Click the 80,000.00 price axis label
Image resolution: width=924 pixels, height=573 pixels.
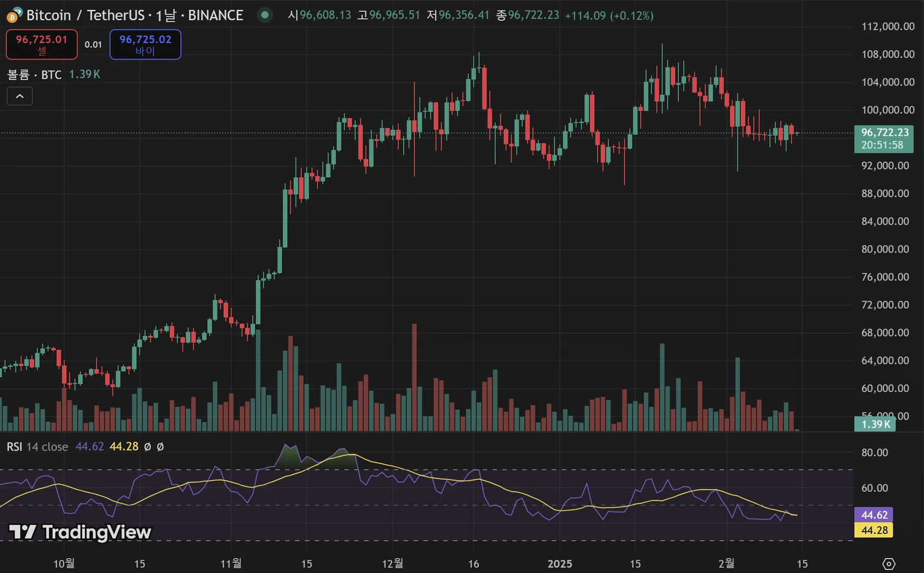pyautogui.click(x=885, y=249)
